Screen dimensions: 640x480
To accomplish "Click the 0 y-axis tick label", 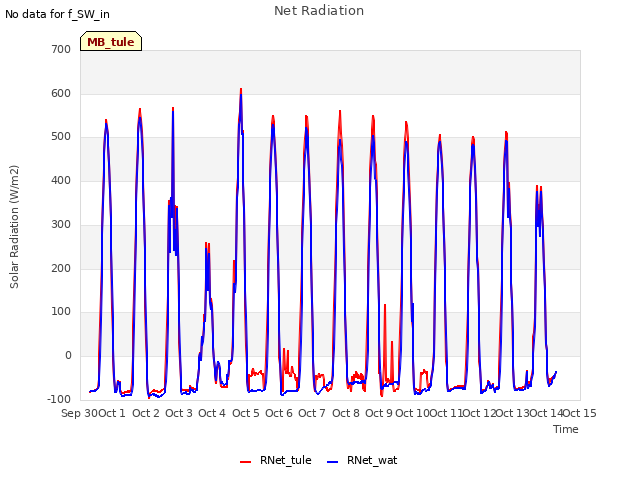I will click(x=68, y=356).
